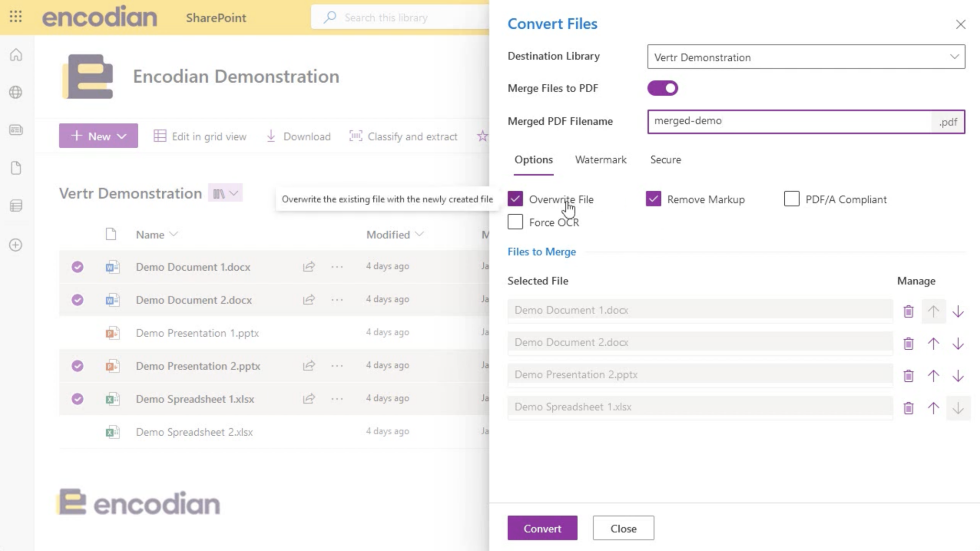Open the SharePoint link in header
Viewport: 980px width, 551px height.
click(216, 18)
